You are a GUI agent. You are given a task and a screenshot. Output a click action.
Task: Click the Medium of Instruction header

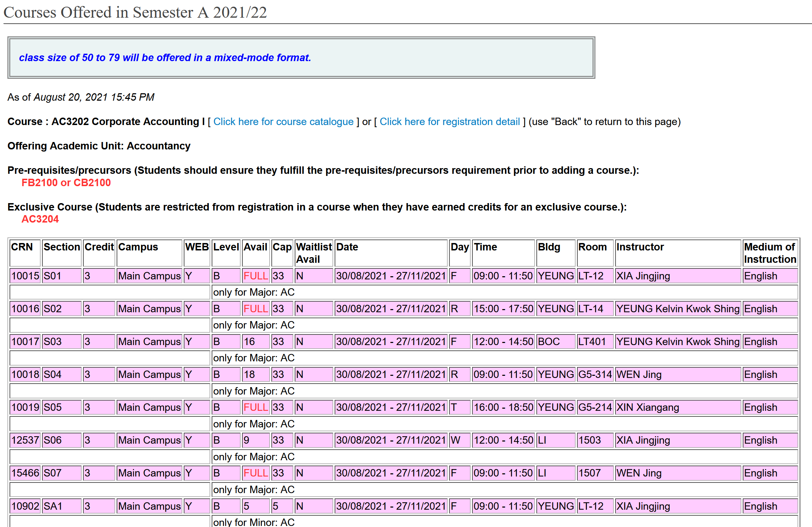point(770,253)
